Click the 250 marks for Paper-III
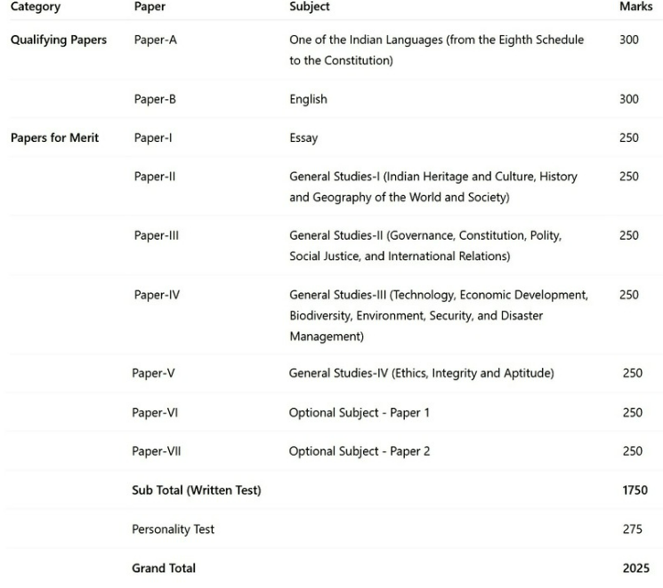Image resolution: width=663 pixels, height=588 pixels. pos(629,235)
